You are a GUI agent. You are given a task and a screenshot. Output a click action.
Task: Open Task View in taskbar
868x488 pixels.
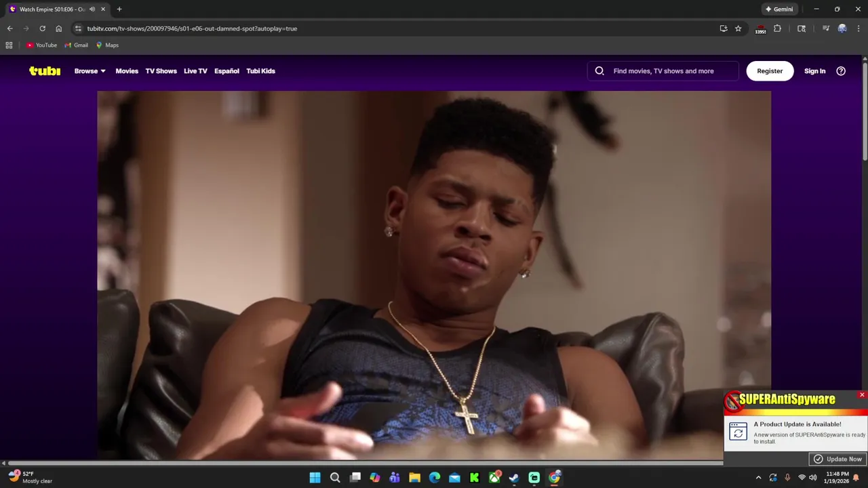click(355, 478)
